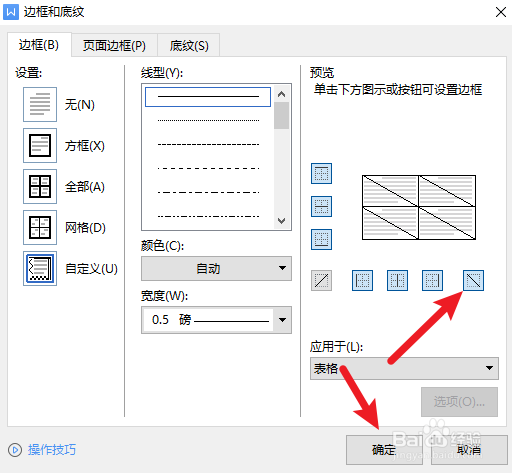Cancel the dialog with 取消
The height and width of the screenshot is (473, 512).
pos(469,450)
